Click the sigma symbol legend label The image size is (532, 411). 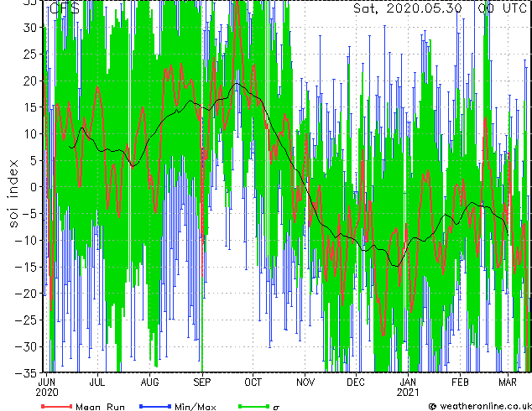point(276,408)
